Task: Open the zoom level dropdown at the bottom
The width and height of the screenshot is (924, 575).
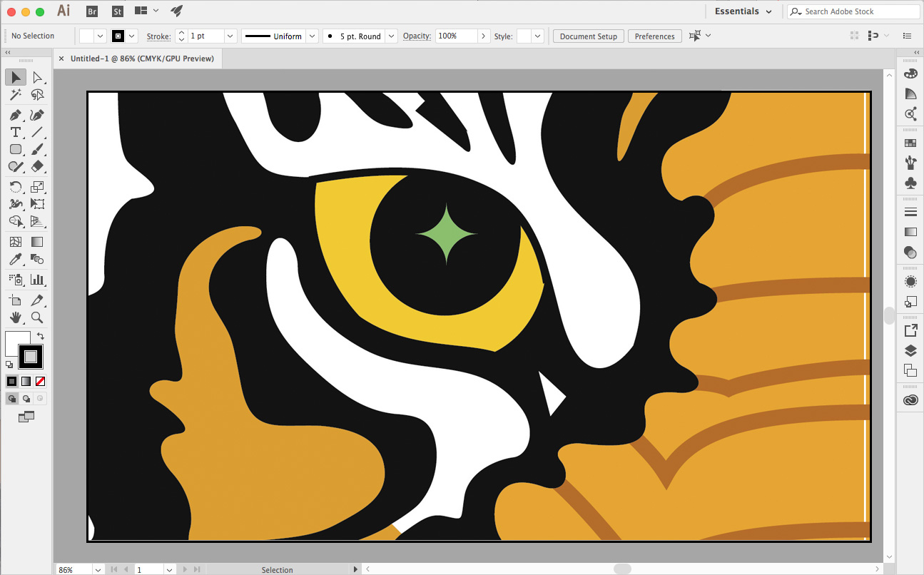Action: [x=98, y=569]
